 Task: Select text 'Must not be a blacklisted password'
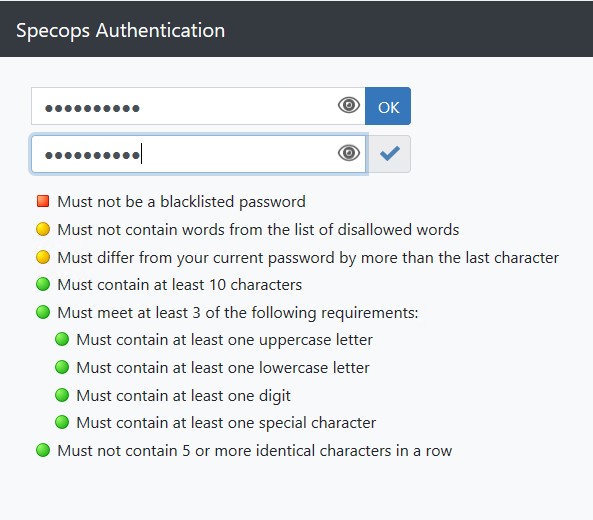coord(181,202)
